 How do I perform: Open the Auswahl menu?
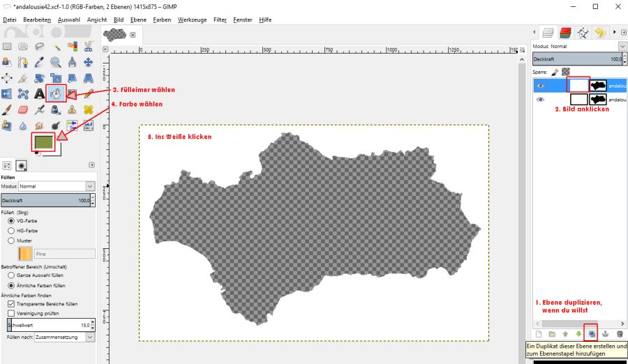(x=69, y=20)
